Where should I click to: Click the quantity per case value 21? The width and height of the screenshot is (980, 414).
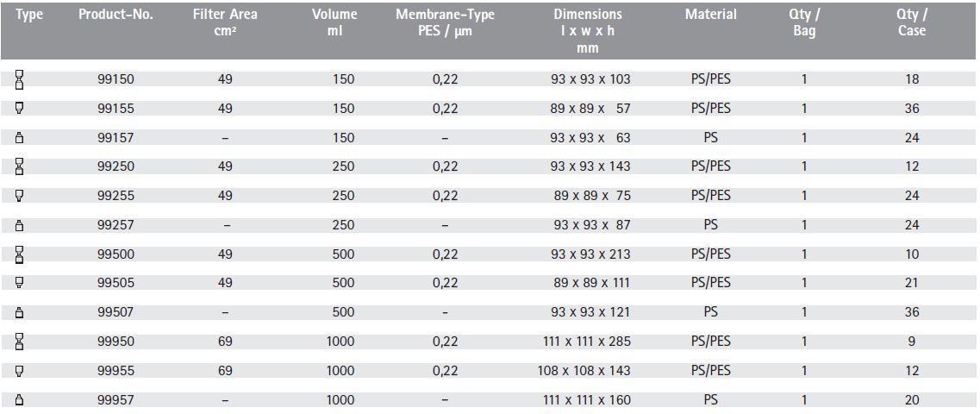coord(912,283)
